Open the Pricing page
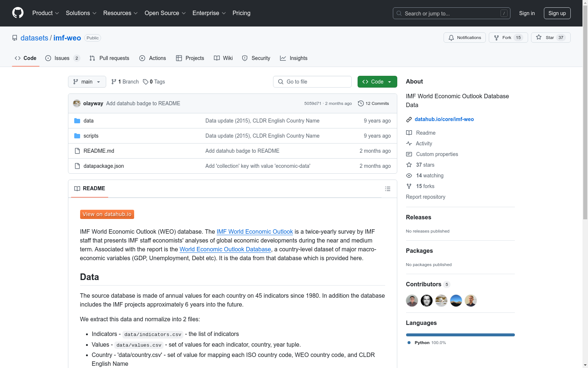588x368 pixels. (241, 13)
